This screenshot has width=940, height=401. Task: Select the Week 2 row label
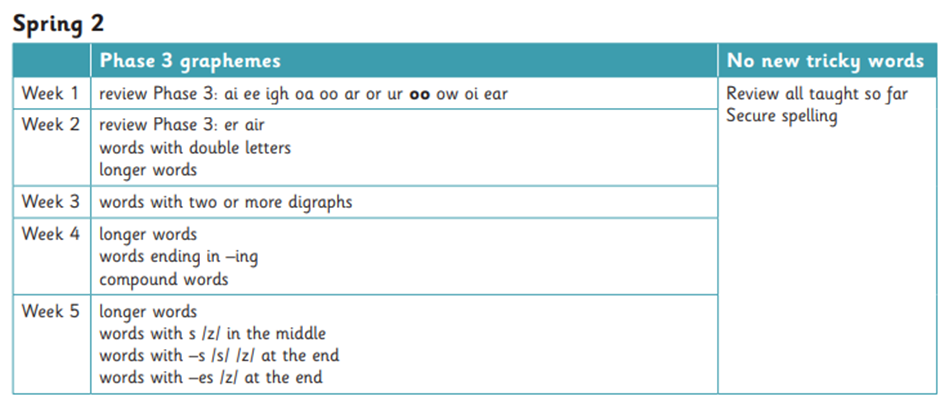coord(50,125)
